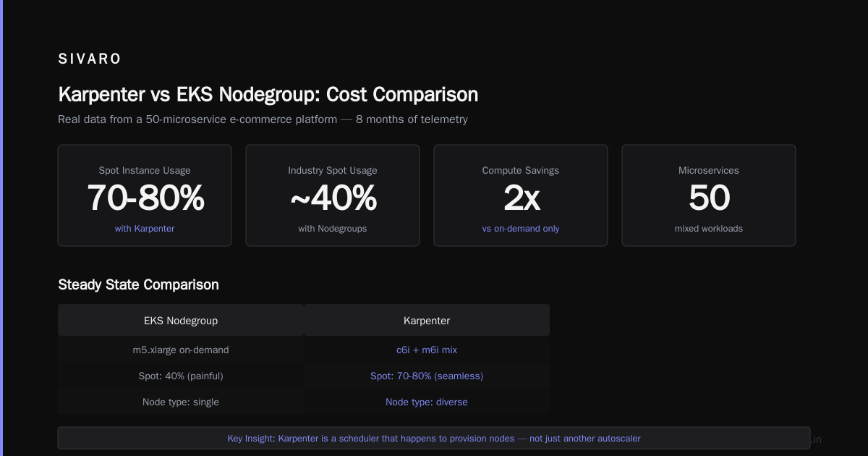Open the Compute Savings card
Viewport: 868px width, 456px height.
pyautogui.click(x=521, y=195)
